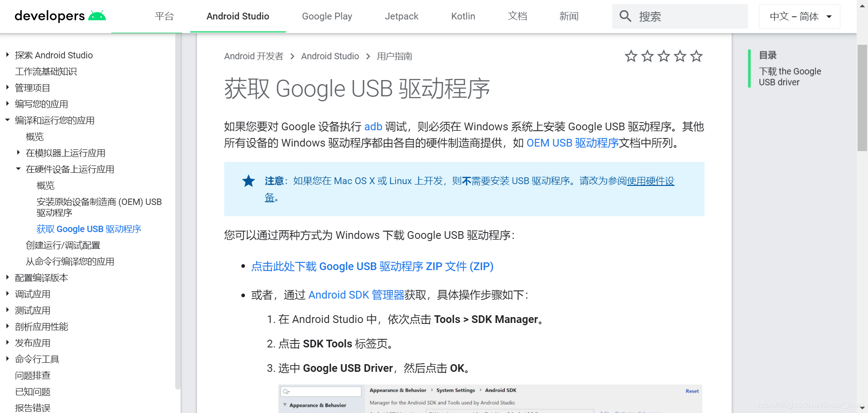Open 已知问题 in the sidebar
Screen dimensions: 868x413
(x=33, y=392)
